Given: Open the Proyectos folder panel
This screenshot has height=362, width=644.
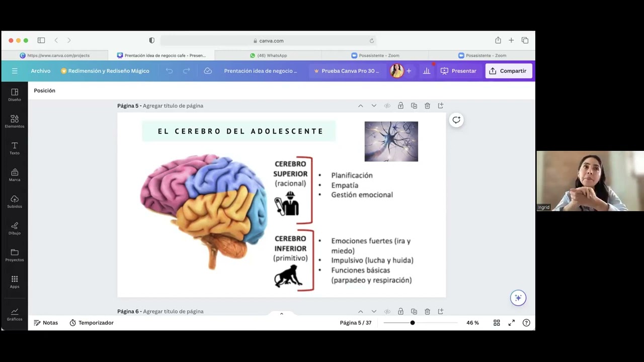Looking at the screenshot, I should 15,254.
